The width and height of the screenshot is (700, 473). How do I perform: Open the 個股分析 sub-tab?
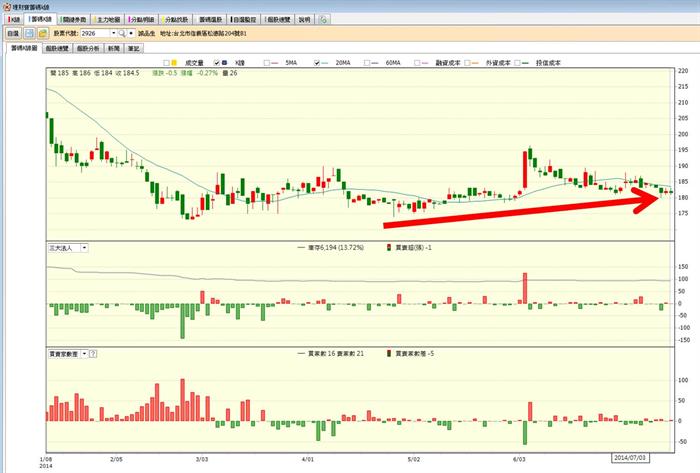(x=88, y=48)
